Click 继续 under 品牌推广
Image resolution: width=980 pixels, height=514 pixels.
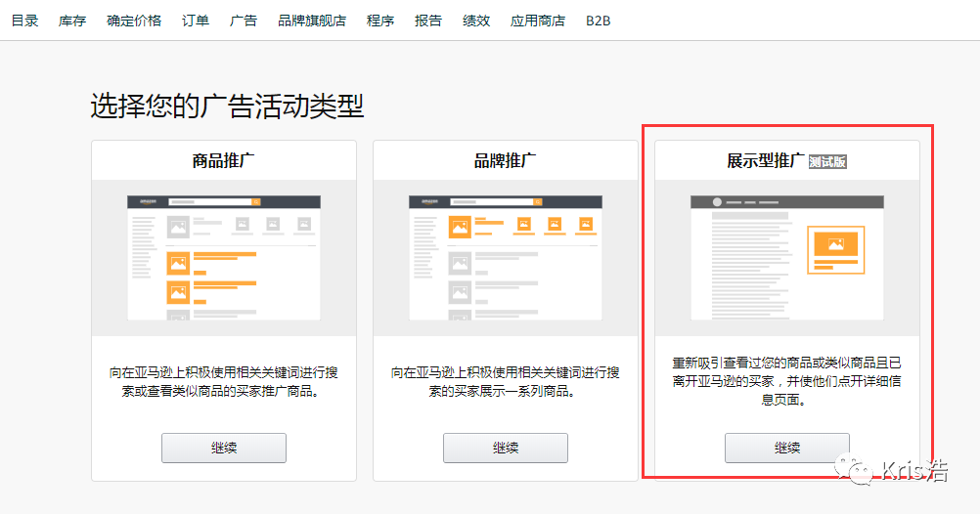506,449
